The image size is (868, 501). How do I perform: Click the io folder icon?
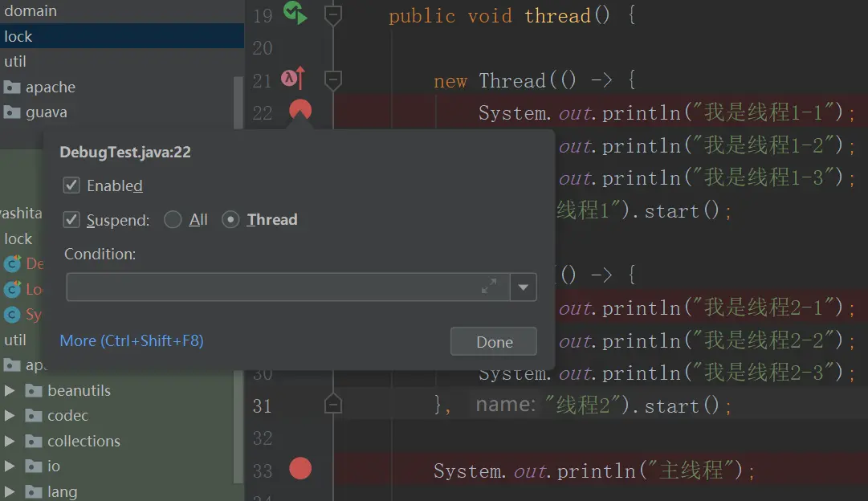(34, 466)
